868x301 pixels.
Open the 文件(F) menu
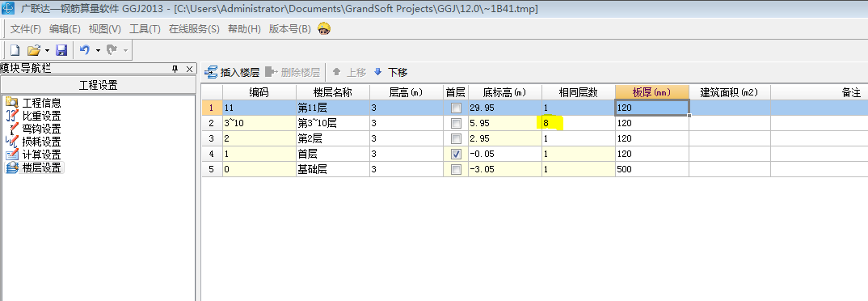click(x=26, y=29)
